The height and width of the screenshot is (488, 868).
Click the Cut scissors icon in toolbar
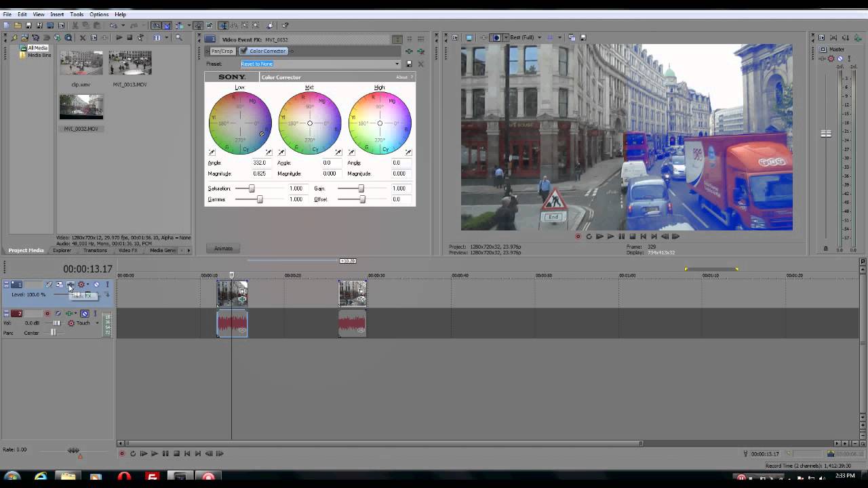click(75, 26)
